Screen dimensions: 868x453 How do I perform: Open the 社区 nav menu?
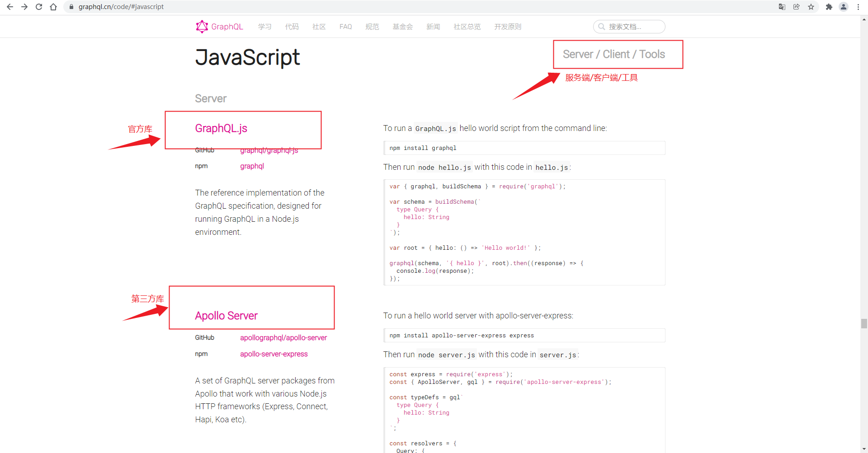[319, 27]
